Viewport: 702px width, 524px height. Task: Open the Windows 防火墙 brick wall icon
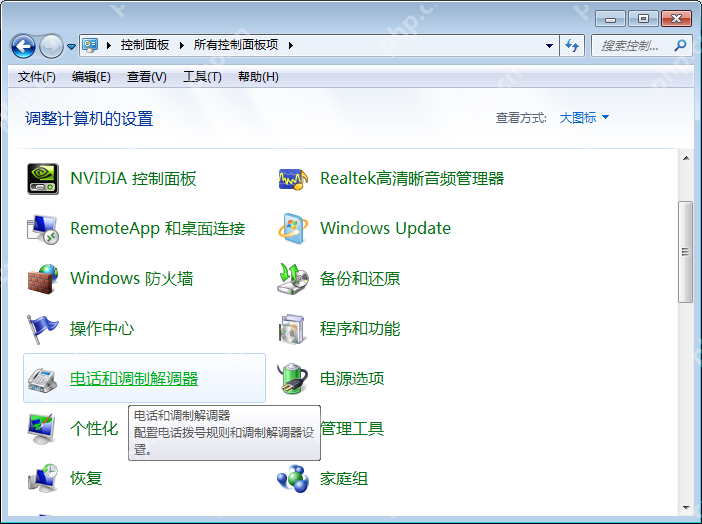(x=43, y=279)
